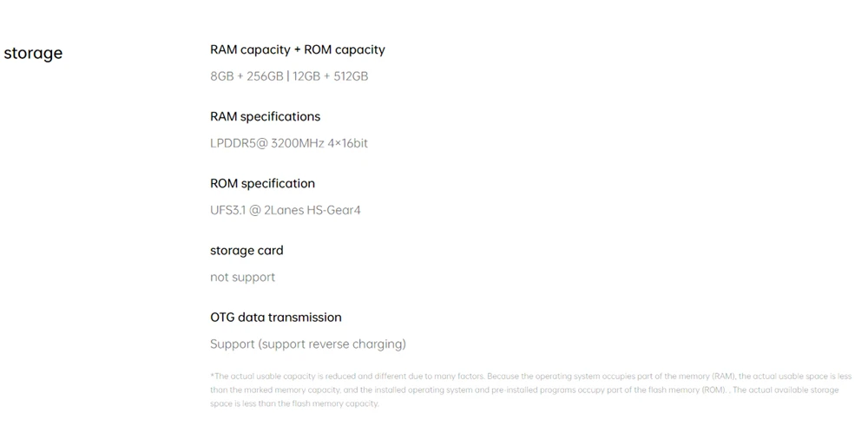The image size is (868, 433).
Task: Select the 'RAM specifications' heading
Action: click(265, 117)
